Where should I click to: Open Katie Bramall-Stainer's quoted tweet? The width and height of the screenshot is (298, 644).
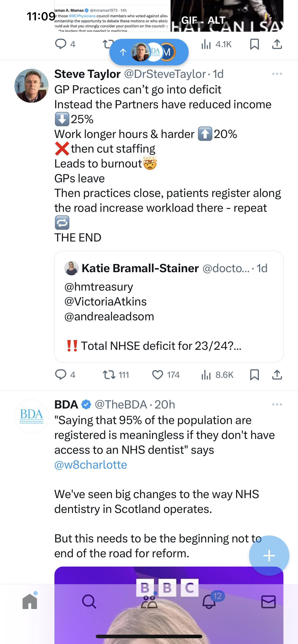(x=169, y=306)
